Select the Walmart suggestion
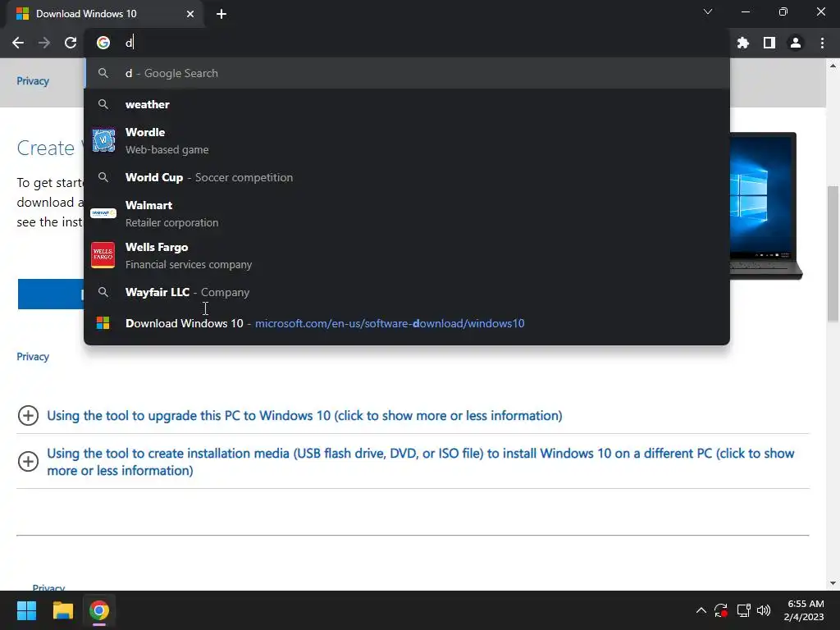The height and width of the screenshot is (630, 840). 407,214
